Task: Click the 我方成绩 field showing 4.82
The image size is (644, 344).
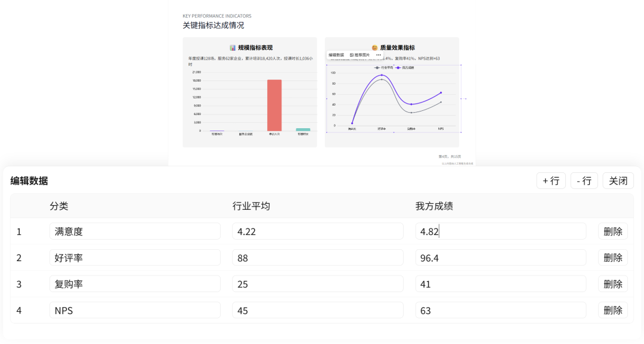Action: pyautogui.click(x=501, y=231)
